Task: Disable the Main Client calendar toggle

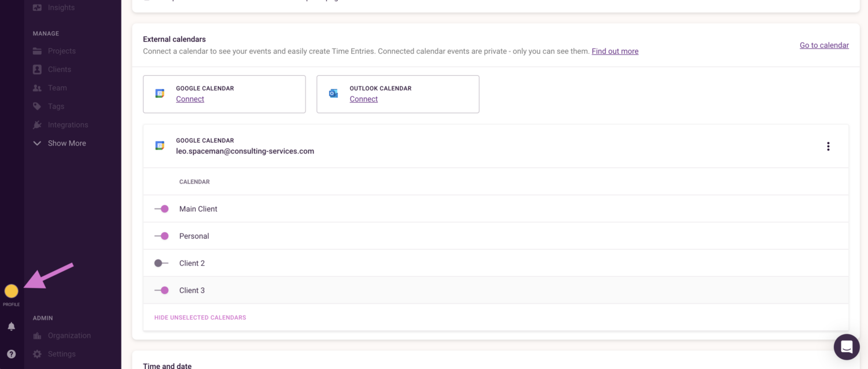Action: coord(161,209)
